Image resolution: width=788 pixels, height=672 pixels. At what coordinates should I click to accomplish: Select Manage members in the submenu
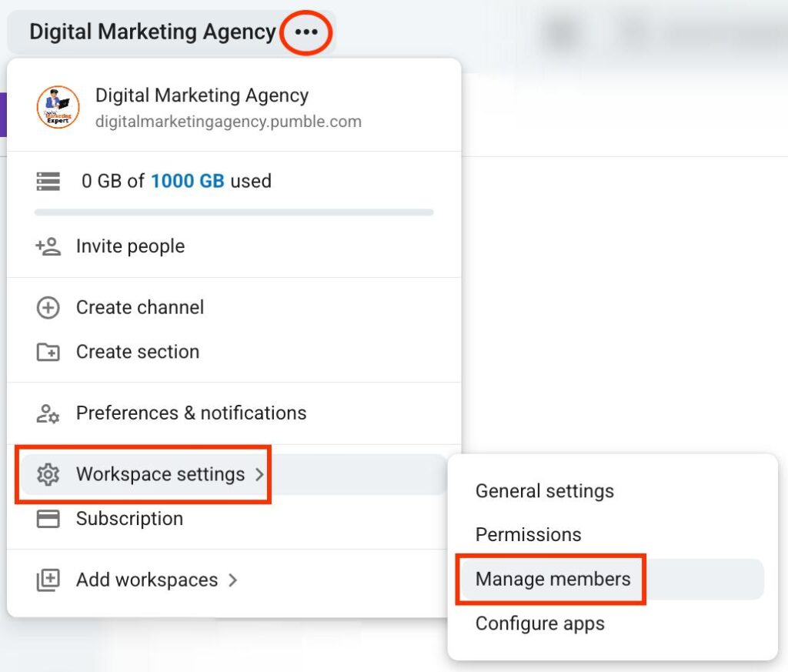[613, 579]
